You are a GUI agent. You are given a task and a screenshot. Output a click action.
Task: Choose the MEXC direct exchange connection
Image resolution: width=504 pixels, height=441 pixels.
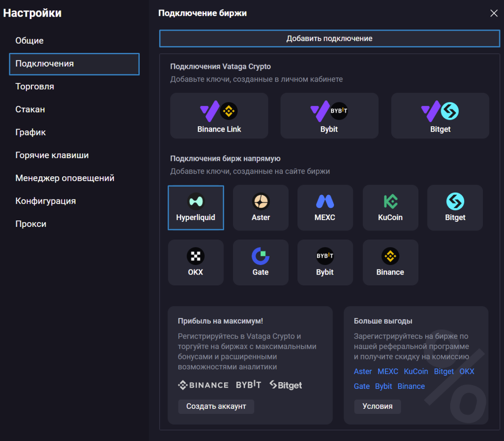click(x=325, y=208)
